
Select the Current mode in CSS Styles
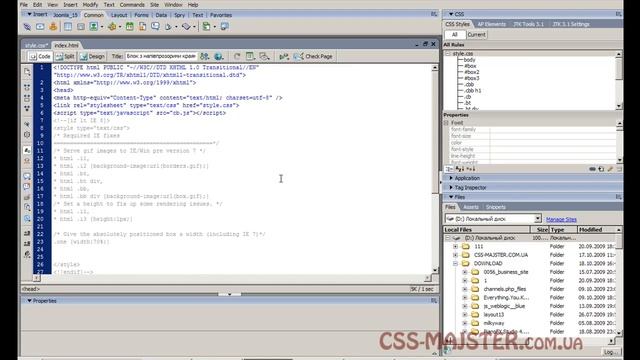(x=476, y=35)
